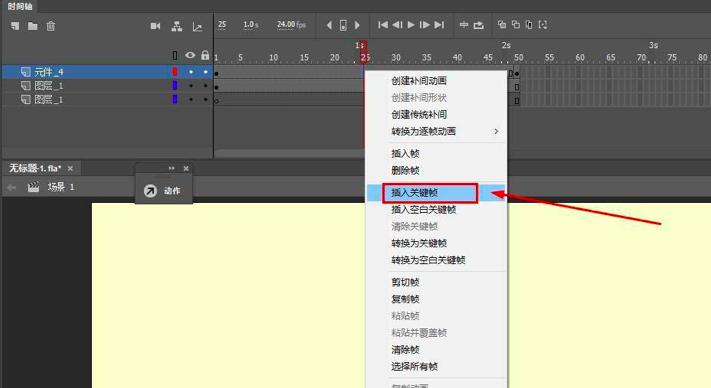Add a new layer folder
The width and height of the screenshot is (711, 388).
pos(33,26)
